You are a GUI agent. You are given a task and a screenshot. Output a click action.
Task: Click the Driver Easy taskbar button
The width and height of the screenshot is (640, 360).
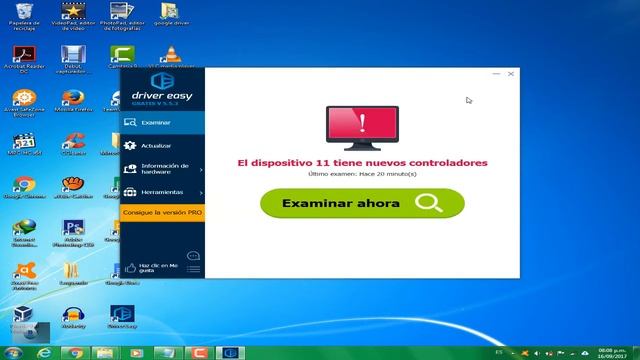(x=230, y=353)
